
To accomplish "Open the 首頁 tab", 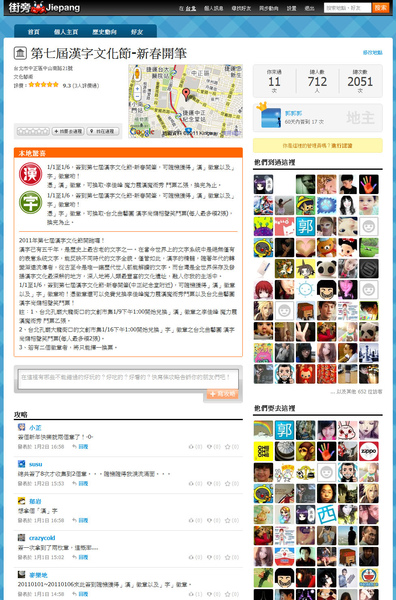I will pos(34,32).
